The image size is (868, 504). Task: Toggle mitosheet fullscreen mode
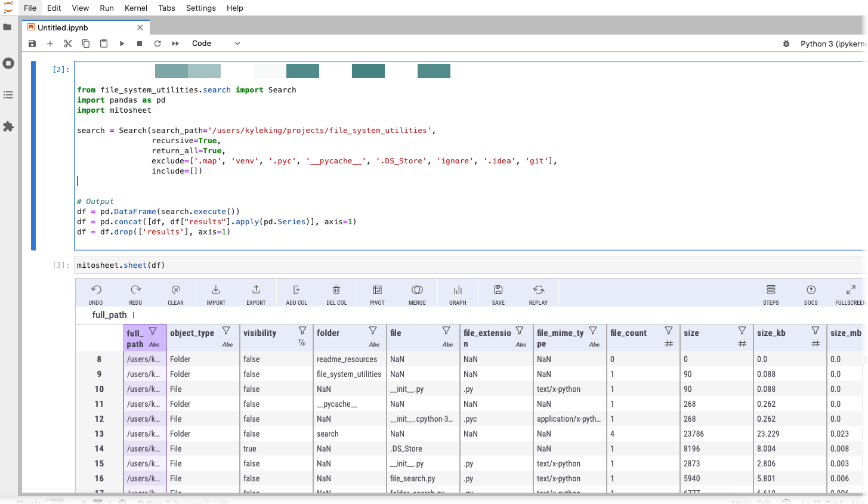851,295
